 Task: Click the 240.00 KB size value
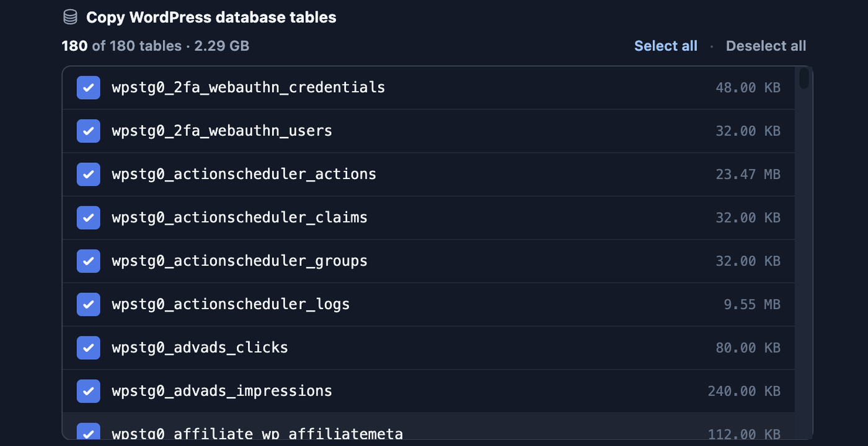click(x=744, y=391)
